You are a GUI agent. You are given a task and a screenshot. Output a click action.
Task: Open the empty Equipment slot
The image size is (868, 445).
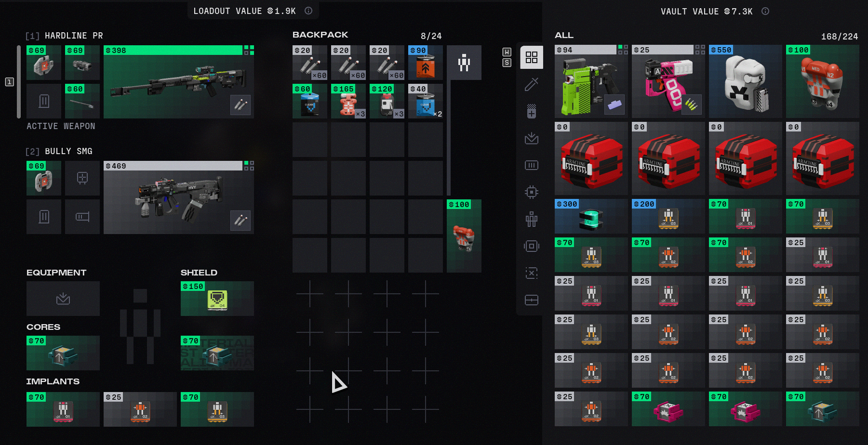click(x=63, y=299)
